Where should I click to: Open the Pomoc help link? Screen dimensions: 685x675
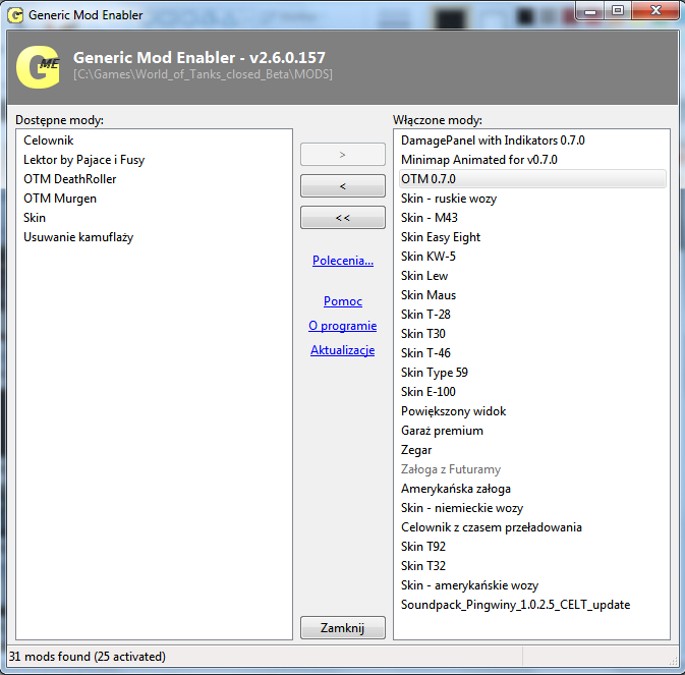[x=343, y=301]
